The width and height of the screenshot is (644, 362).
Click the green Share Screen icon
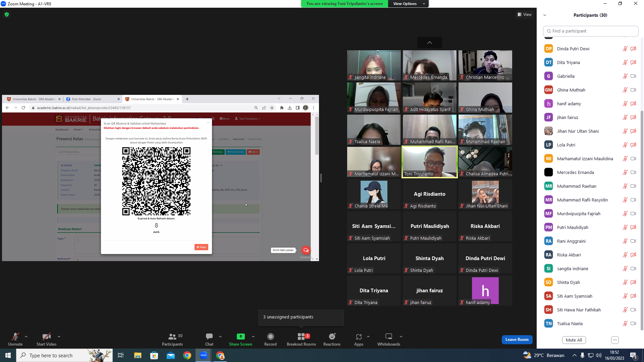pyautogui.click(x=240, y=337)
